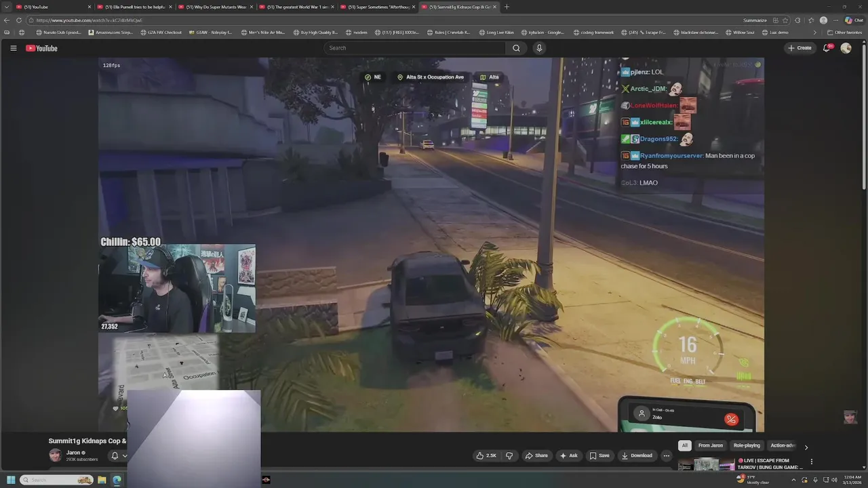
Task: Open the YouTube guide hamburger menu
Action: [x=13, y=48]
